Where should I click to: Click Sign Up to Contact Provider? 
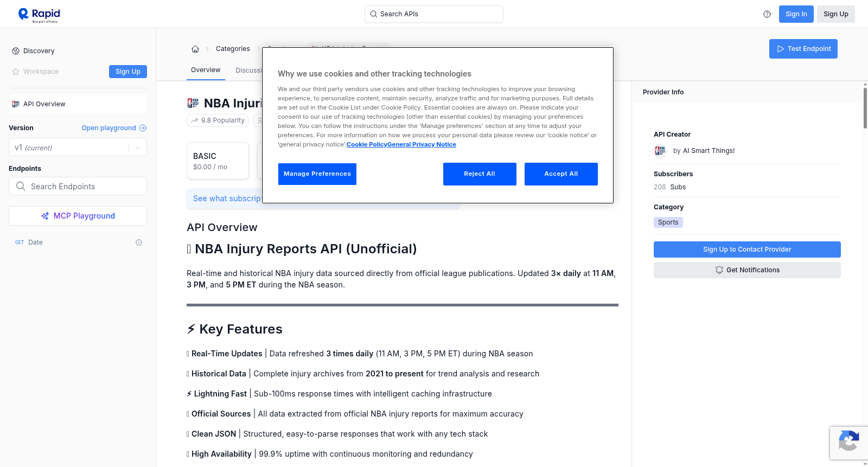pos(747,250)
